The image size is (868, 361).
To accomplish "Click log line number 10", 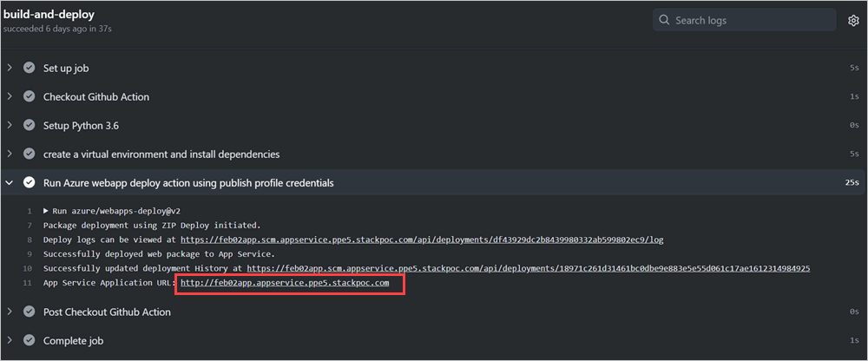I will pos(28,268).
